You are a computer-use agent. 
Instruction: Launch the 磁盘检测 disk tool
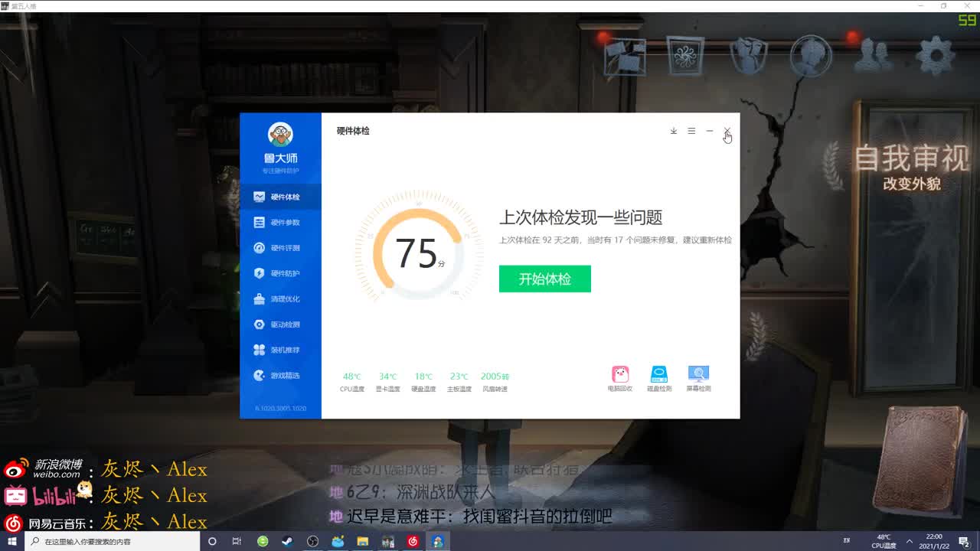[659, 379]
